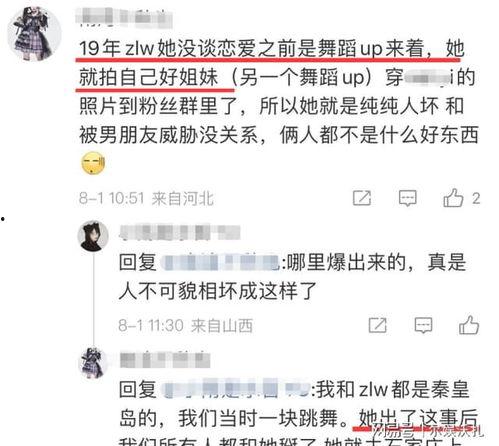Open third commenter's small plaid dress avatar

[x=93, y=363]
